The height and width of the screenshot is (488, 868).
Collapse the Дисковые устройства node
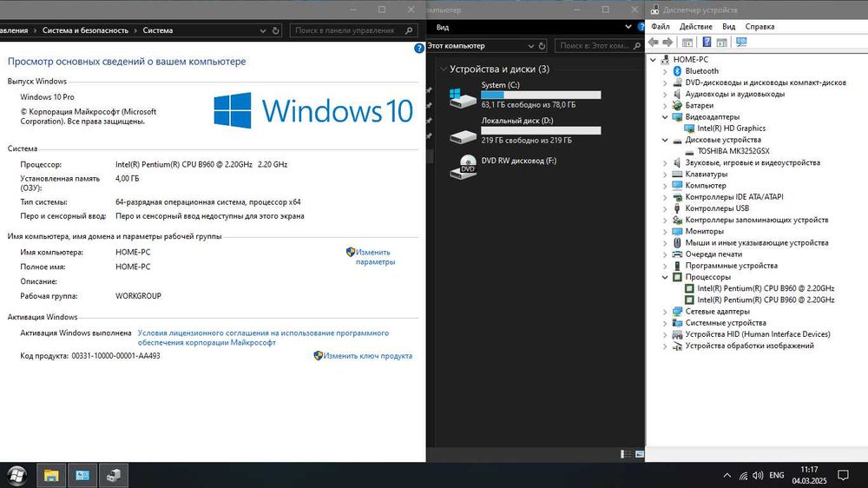[665, 140]
